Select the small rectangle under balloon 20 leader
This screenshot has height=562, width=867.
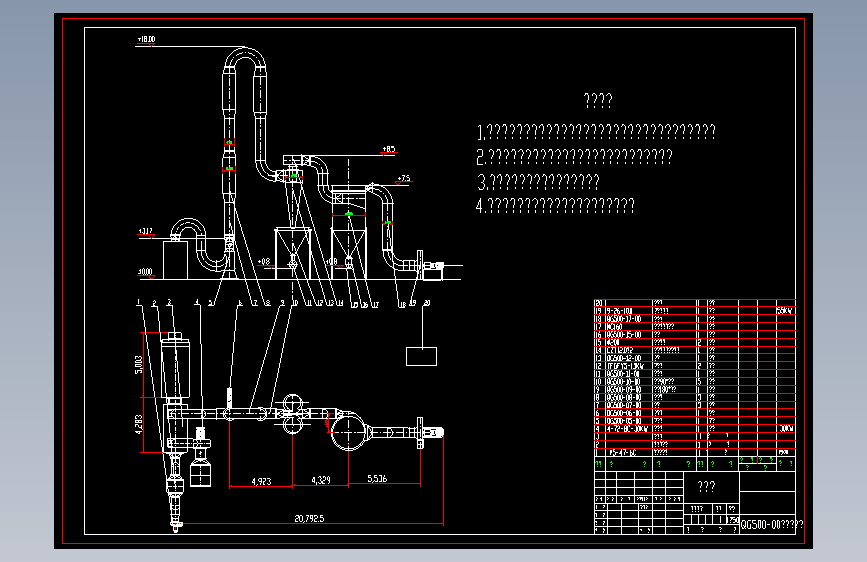[x=421, y=356]
